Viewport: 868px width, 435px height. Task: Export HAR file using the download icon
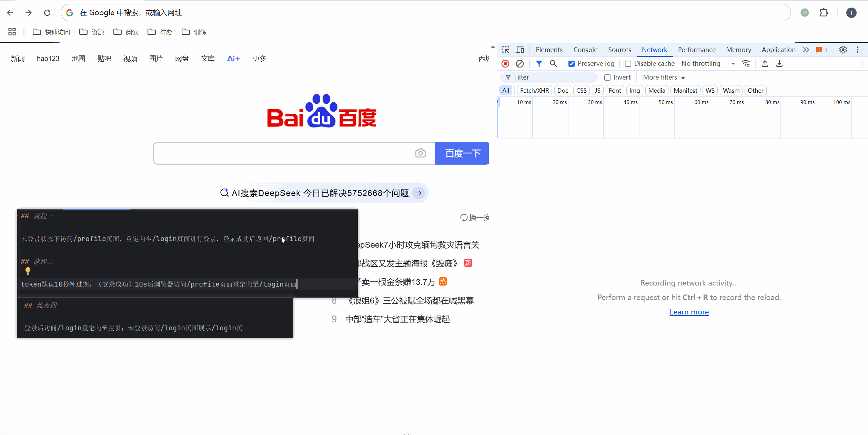pos(779,64)
